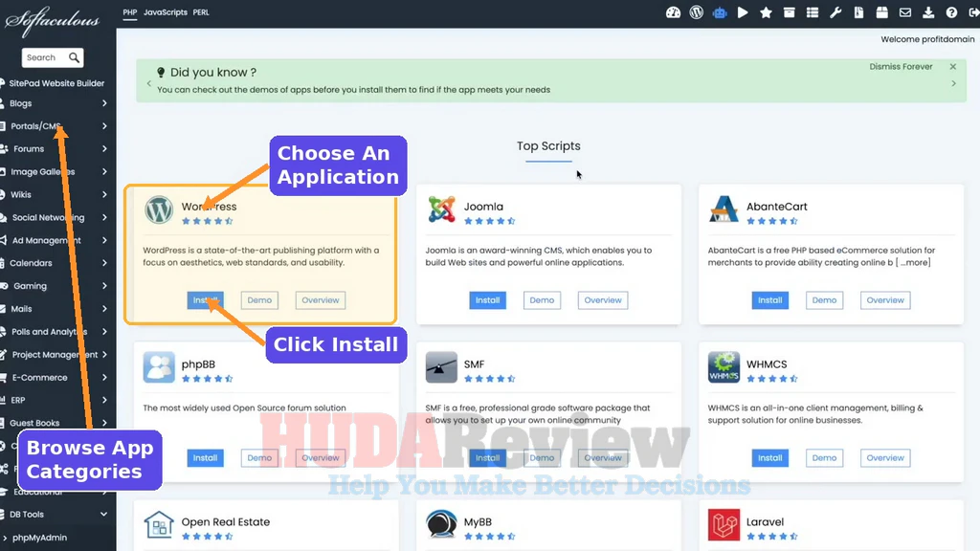Click the SMF logo icon
This screenshot has height=551, width=980.
tap(441, 367)
